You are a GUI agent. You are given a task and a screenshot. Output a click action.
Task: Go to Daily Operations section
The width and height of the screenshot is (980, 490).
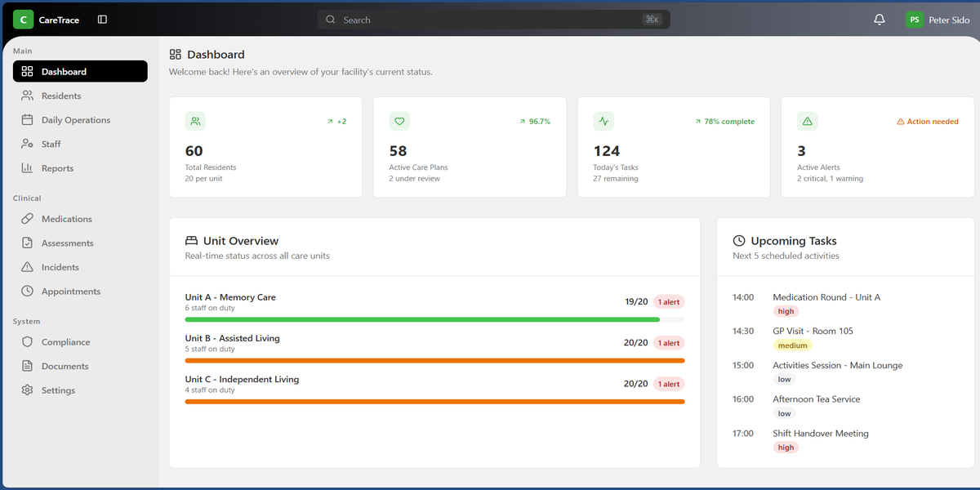(75, 120)
